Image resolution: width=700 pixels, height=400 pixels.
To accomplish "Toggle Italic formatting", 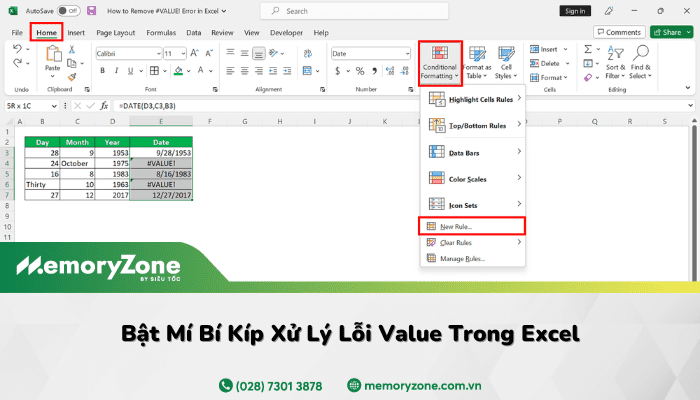I will pos(117,71).
